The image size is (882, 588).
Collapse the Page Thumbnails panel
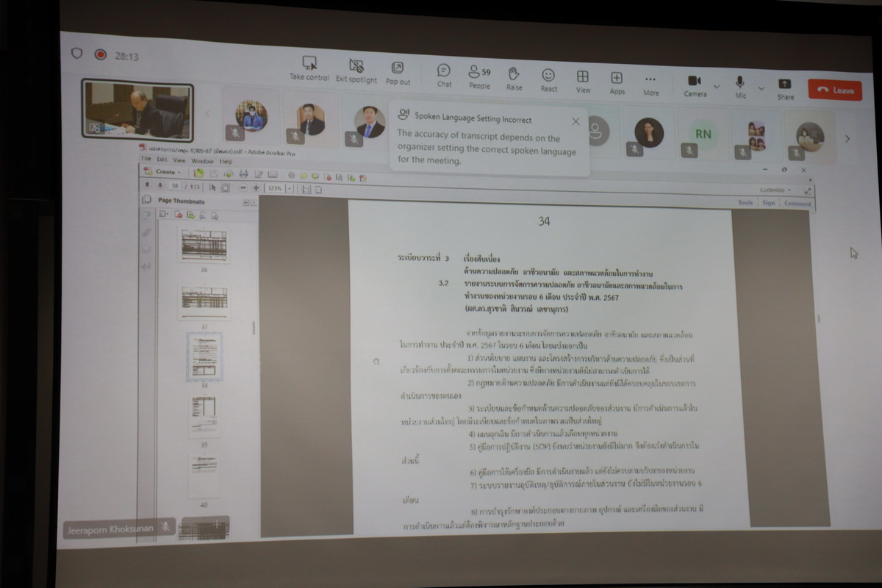[245, 202]
